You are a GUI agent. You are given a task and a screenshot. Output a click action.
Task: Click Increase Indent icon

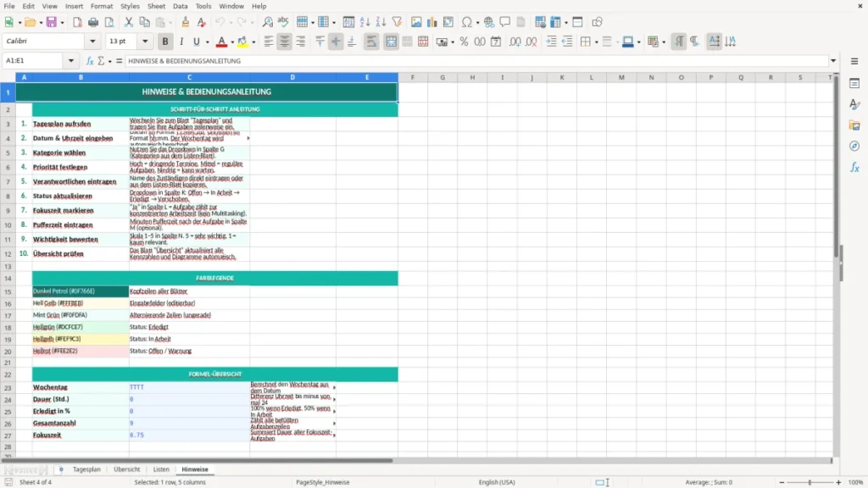pyautogui.click(x=551, y=42)
